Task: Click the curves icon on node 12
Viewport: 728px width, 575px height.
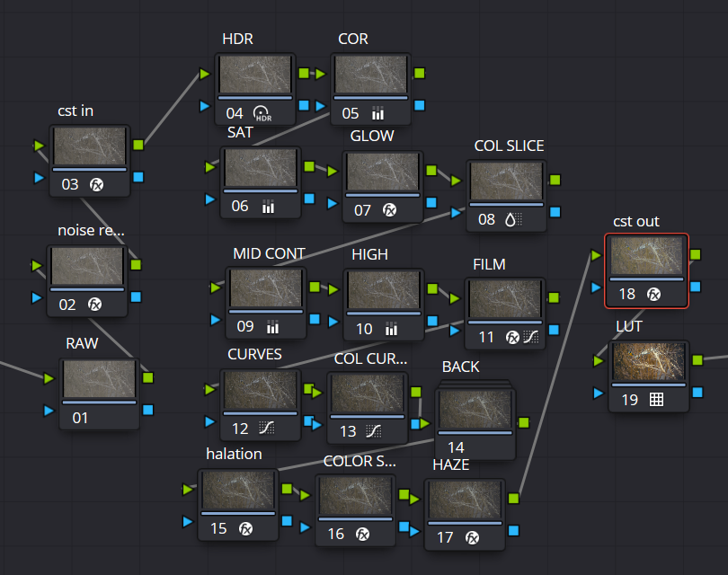Action: tap(266, 429)
